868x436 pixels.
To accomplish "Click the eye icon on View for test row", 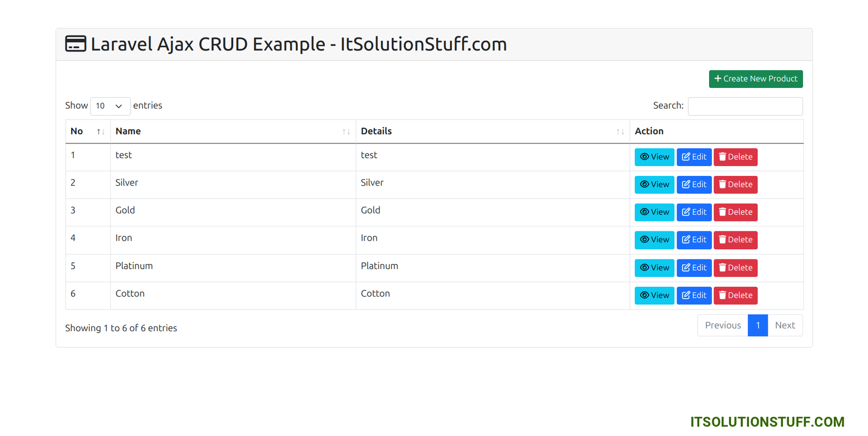I will tap(644, 157).
